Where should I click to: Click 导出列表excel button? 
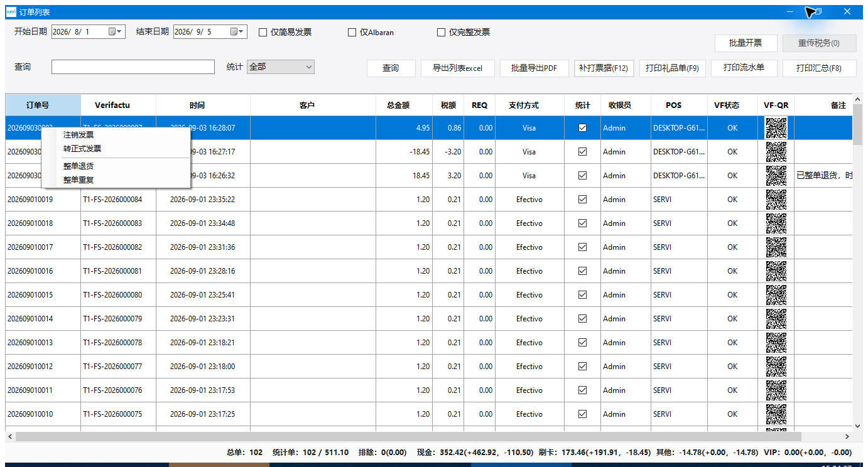pos(458,68)
